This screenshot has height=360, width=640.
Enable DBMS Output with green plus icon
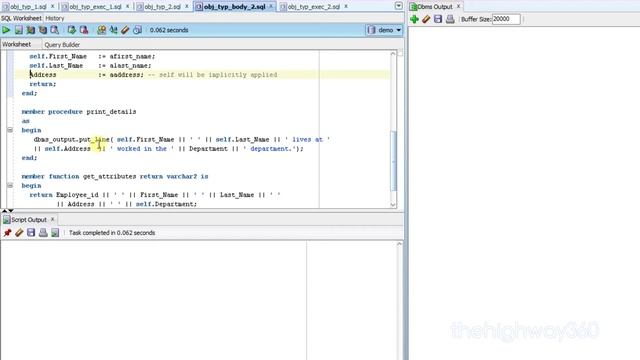pos(414,19)
